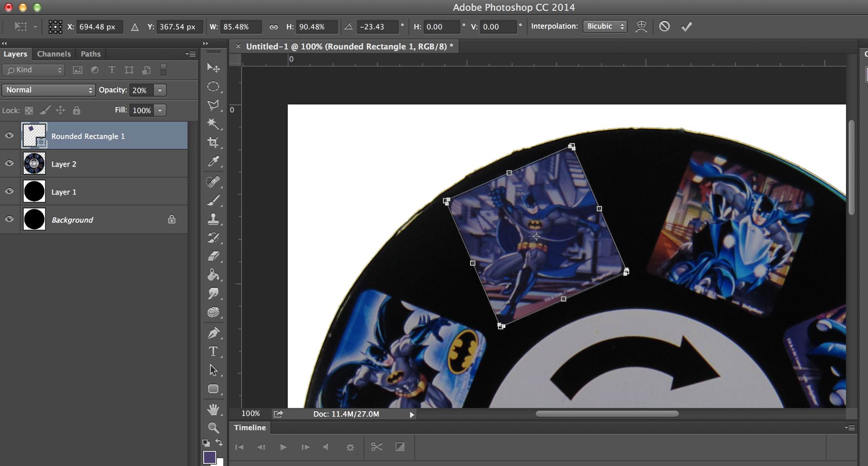Viewport: 868px width, 466px height.
Task: Hide the Background layer
Action: coord(9,219)
